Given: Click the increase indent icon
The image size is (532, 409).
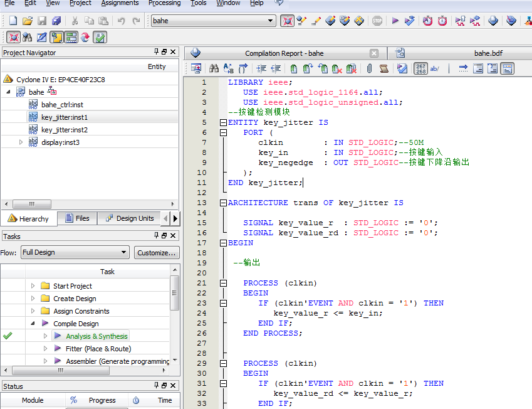Looking at the screenshot, I should [261, 68].
